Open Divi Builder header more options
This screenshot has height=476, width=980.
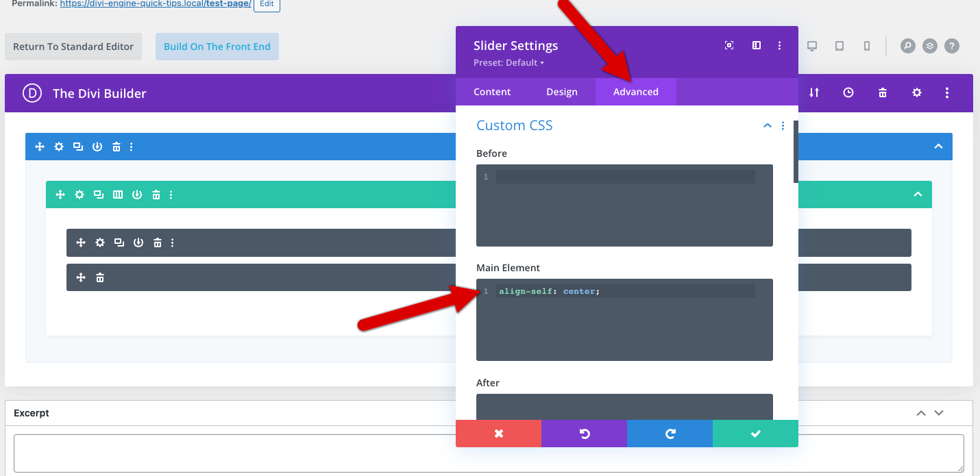pos(947,92)
